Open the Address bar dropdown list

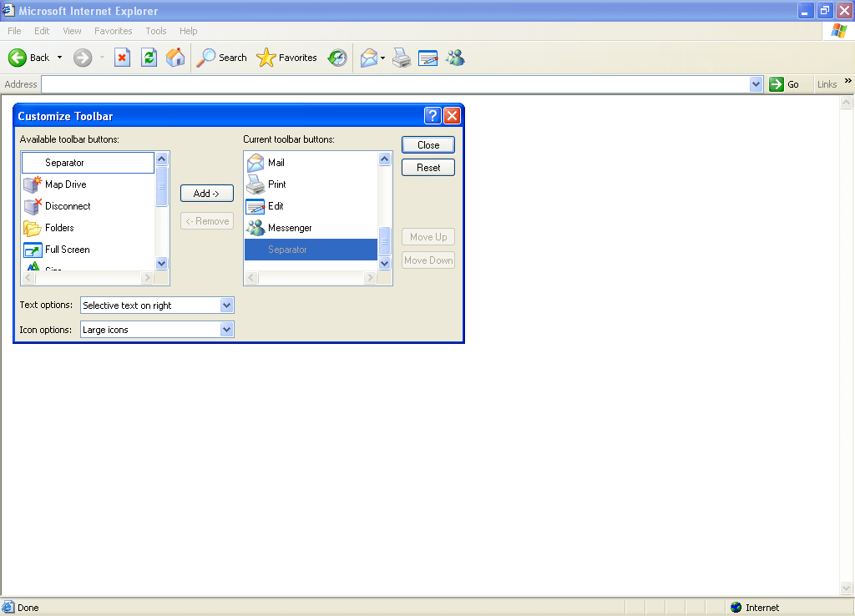pyautogui.click(x=756, y=84)
